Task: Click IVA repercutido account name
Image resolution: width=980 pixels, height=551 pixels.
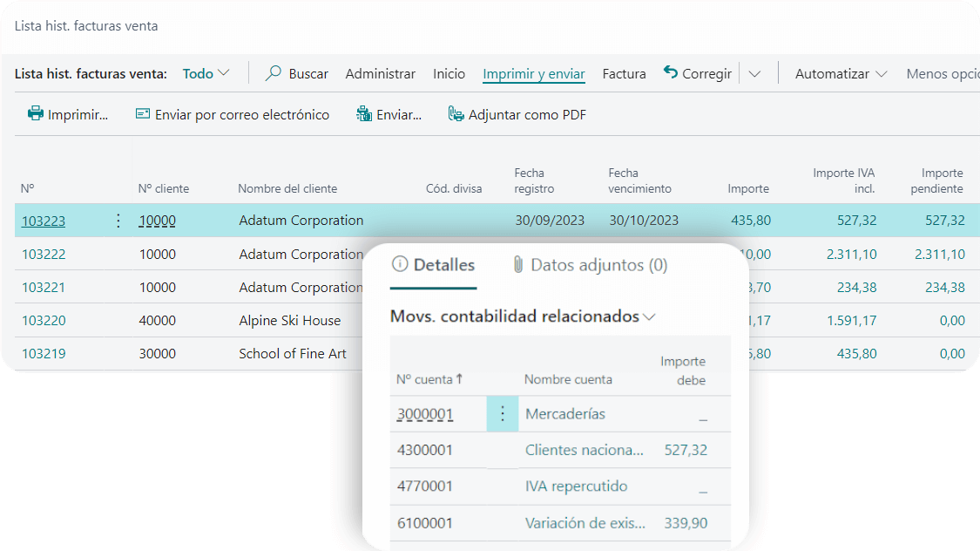Action: pyautogui.click(x=576, y=486)
